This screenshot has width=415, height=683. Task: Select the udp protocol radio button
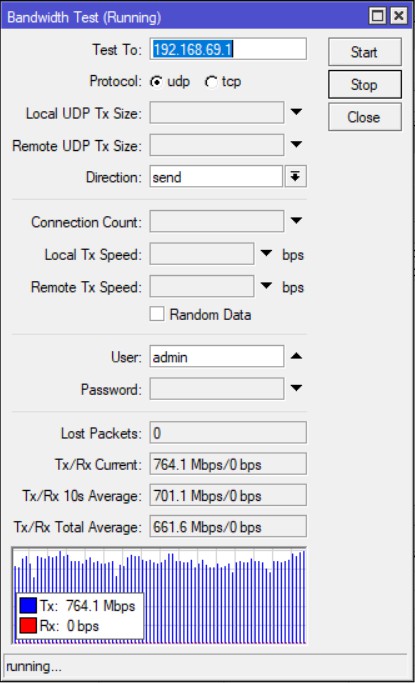(x=156, y=81)
